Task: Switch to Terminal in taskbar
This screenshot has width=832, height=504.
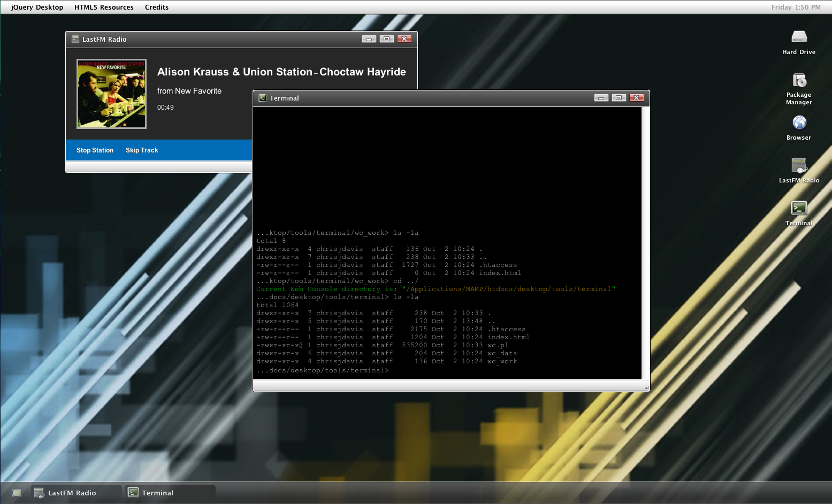Action: pyautogui.click(x=170, y=493)
